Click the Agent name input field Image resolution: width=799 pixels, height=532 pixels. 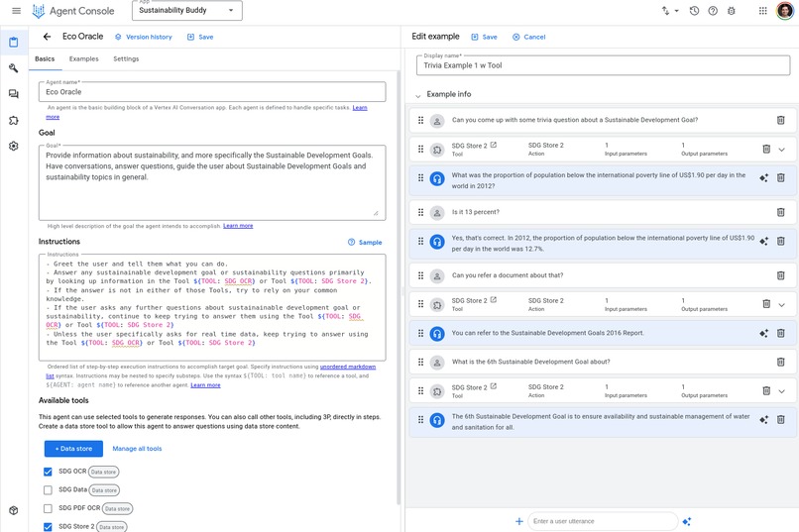[x=212, y=92]
